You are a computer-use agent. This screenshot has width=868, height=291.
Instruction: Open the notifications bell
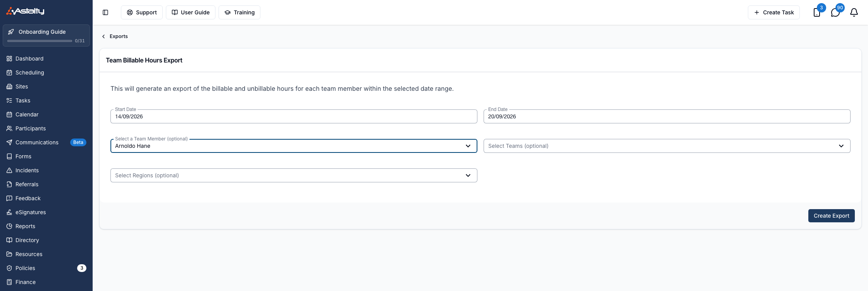click(854, 12)
